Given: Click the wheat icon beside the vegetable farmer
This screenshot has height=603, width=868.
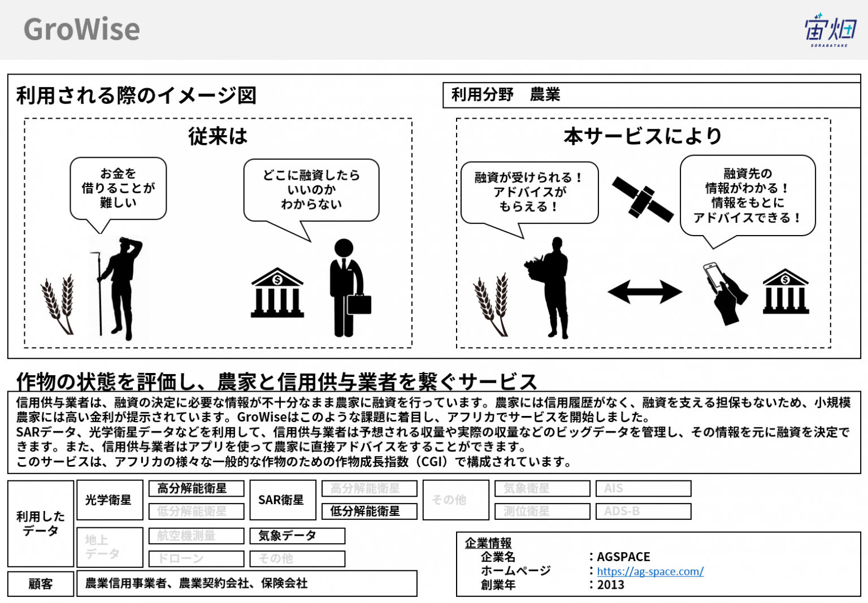Looking at the screenshot, I should [491, 304].
